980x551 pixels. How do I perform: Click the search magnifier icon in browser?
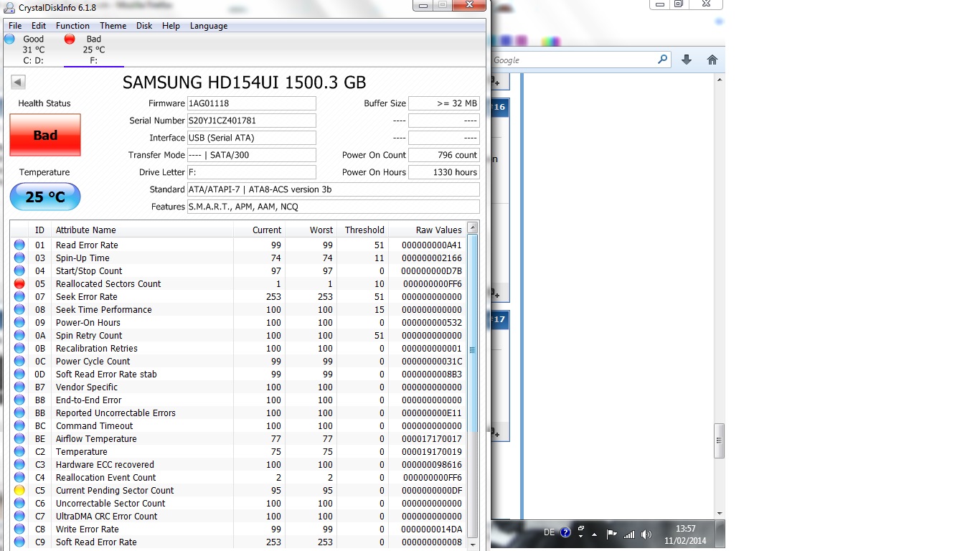(x=663, y=60)
